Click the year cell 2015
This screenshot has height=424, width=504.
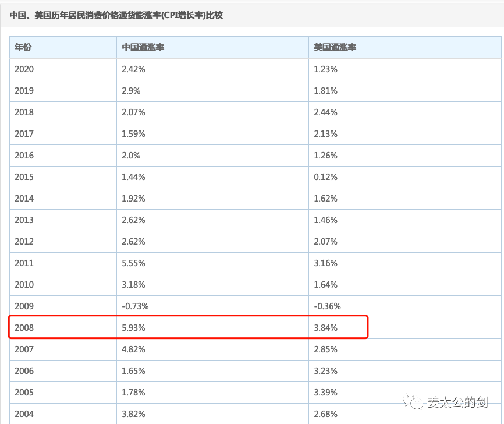24,177
